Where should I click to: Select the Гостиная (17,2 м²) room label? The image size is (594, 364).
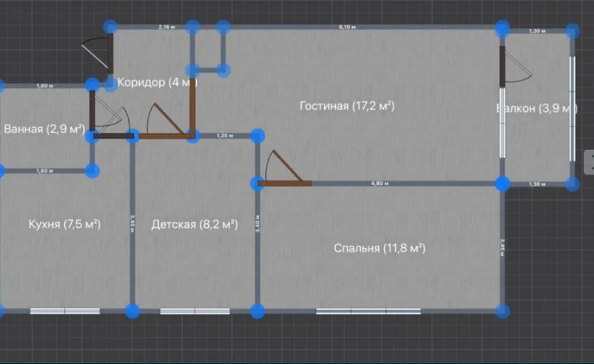[x=347, y=106]
